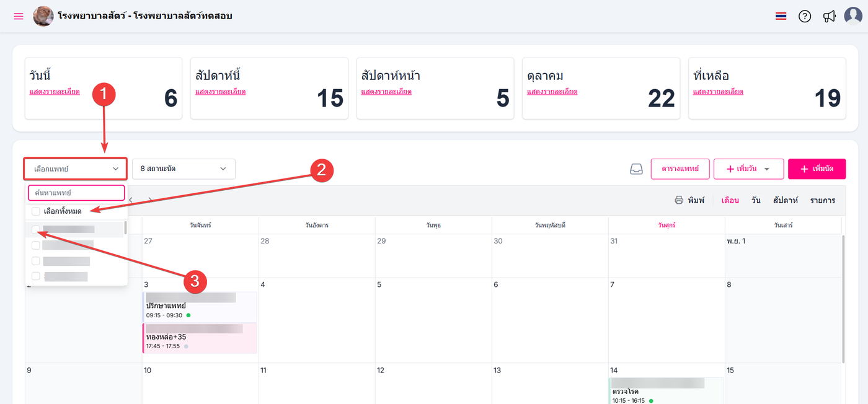Image resolution: width=868 pixels, height=404 pixels.
Task: Click the hospital logo picture
Action: pos(43,16)
